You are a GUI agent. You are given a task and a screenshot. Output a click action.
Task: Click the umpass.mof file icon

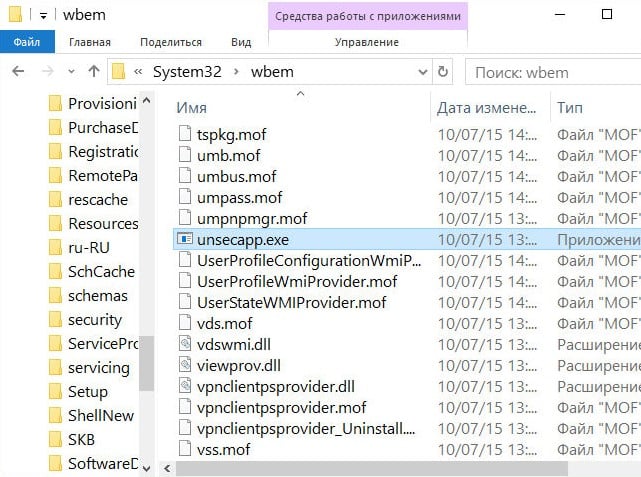pyautogui.click(x=185, y=197)
